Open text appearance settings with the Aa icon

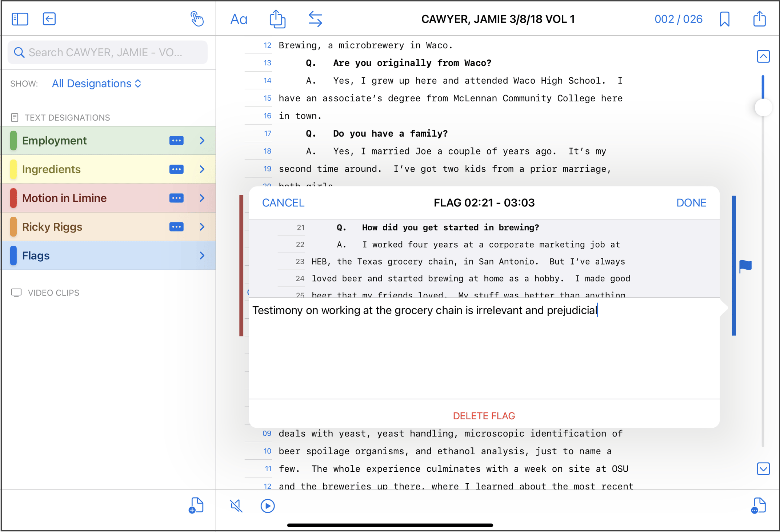coord(239,19)
